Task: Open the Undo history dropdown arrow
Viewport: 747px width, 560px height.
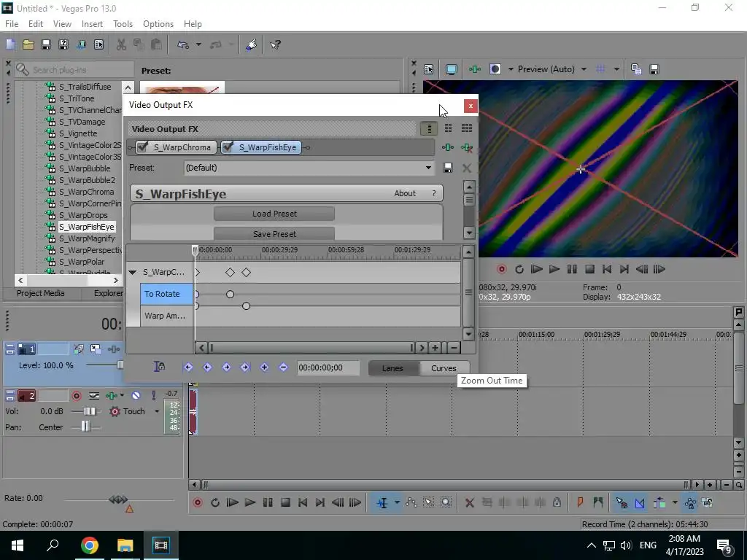Action: [x=198, y=44]
